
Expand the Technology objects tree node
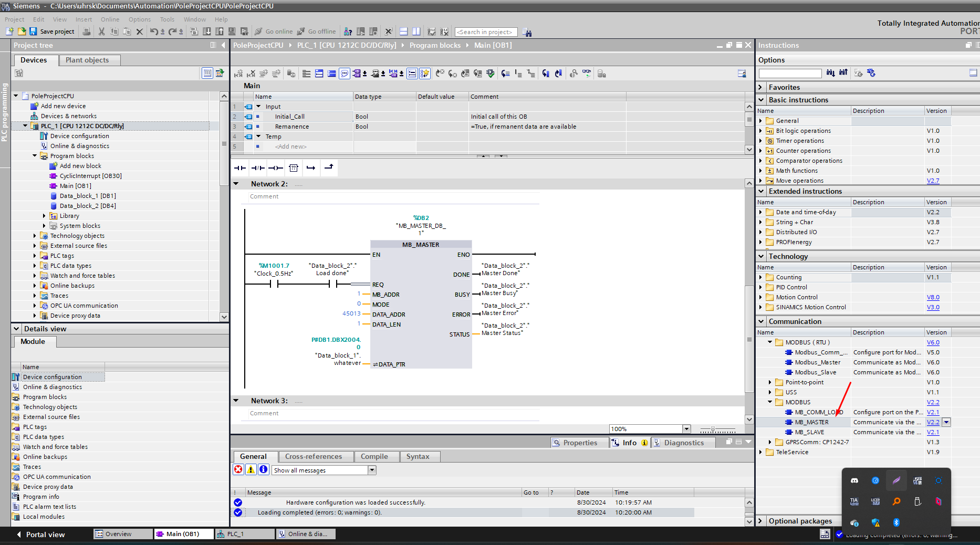point(35,236)
